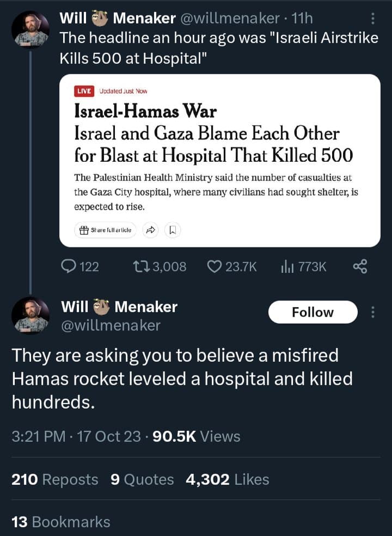Image resolution: width=392 pixels, height=536 pixels.
Task: Open the 9 Quotes list
Action: 142,479
